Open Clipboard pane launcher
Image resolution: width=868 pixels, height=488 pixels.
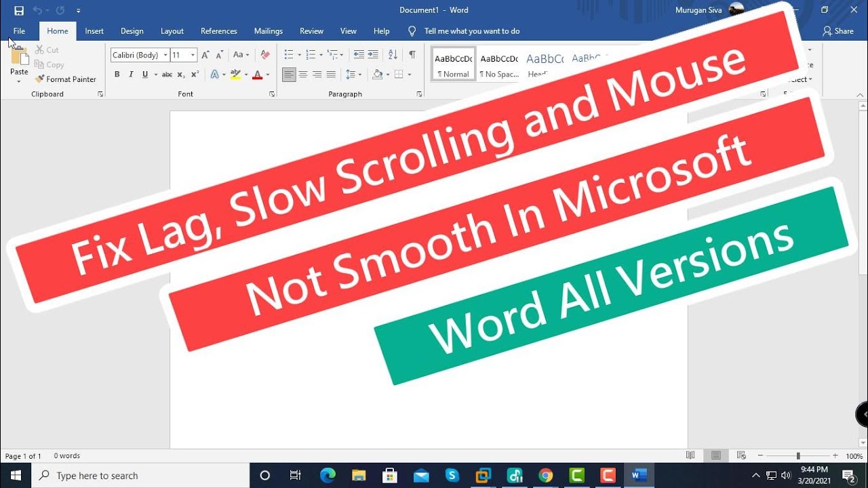[100, 94]
